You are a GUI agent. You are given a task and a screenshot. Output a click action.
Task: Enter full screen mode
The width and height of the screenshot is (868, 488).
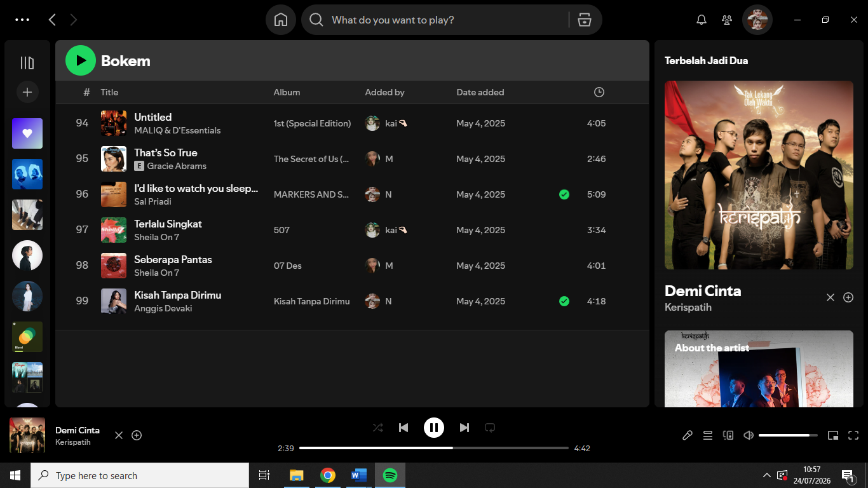click(x=853, y=435)
